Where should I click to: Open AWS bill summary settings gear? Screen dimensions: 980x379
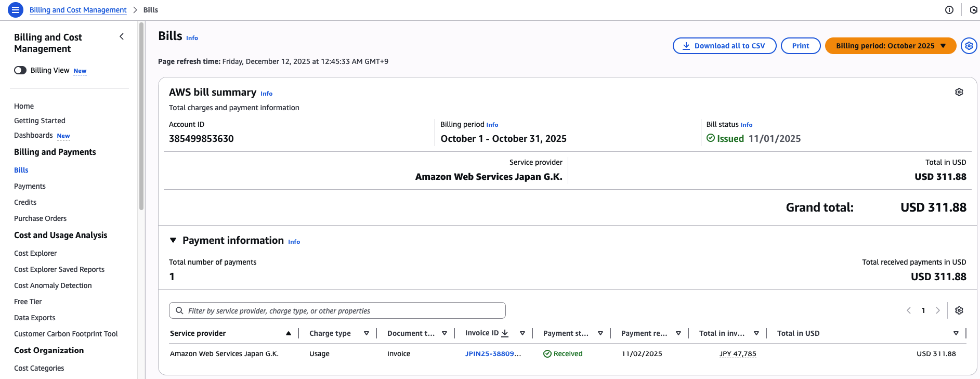click(x=959, y=92)
